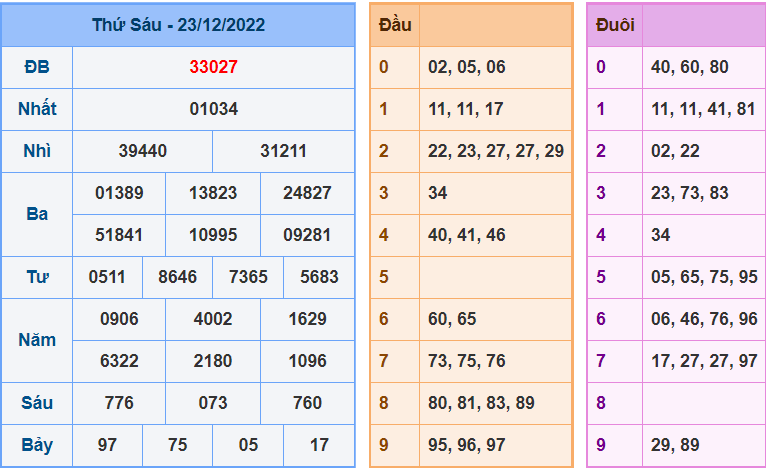
Task: Select Đuôi row values 40, 60, 80
Action: pos(689,67)
